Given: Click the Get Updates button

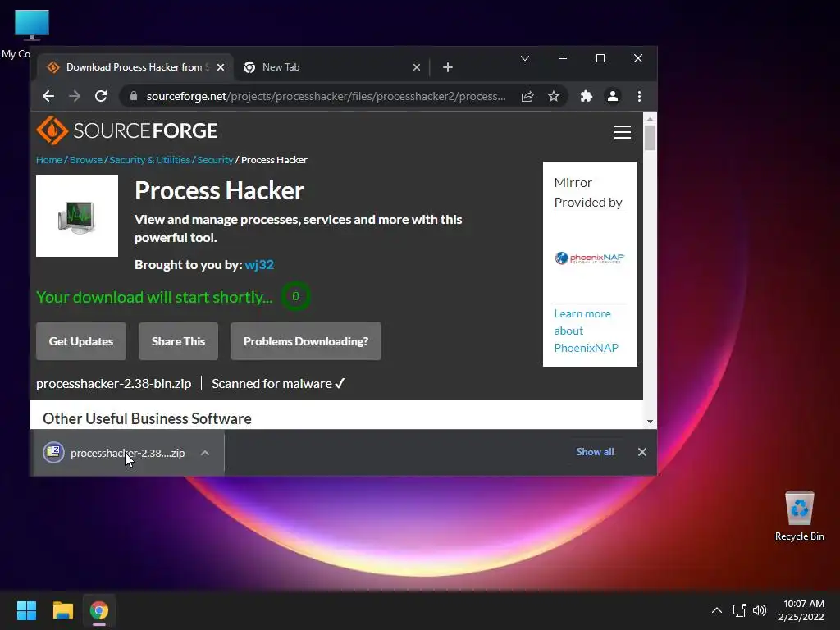Looking at the screenshot, I should click(81, 341).
